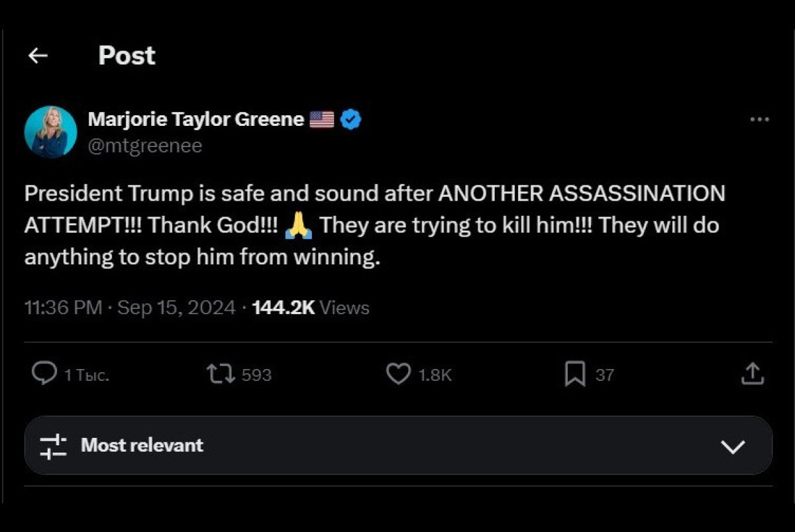Expand the Most relevant chevron

point(733,446)
